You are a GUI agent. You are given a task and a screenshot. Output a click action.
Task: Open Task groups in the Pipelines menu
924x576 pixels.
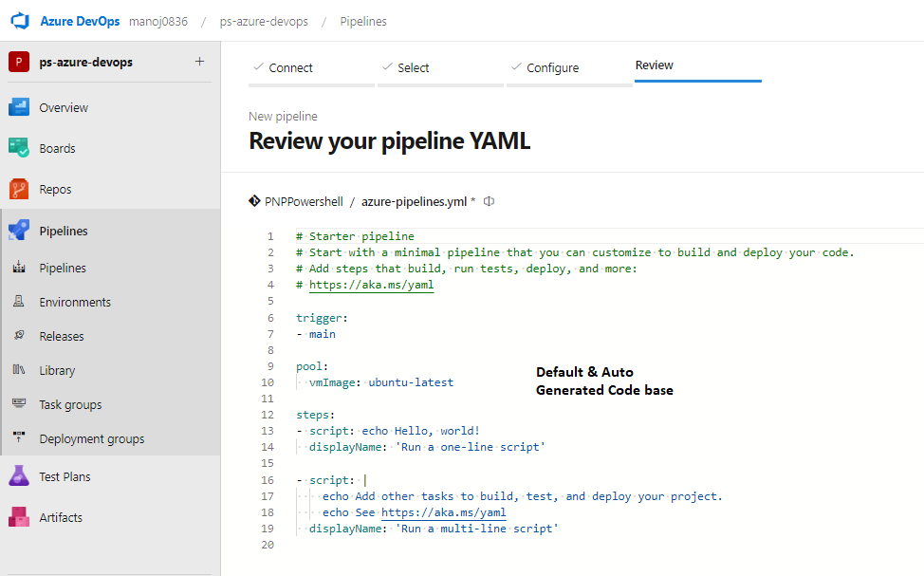[x=70, y=404]
